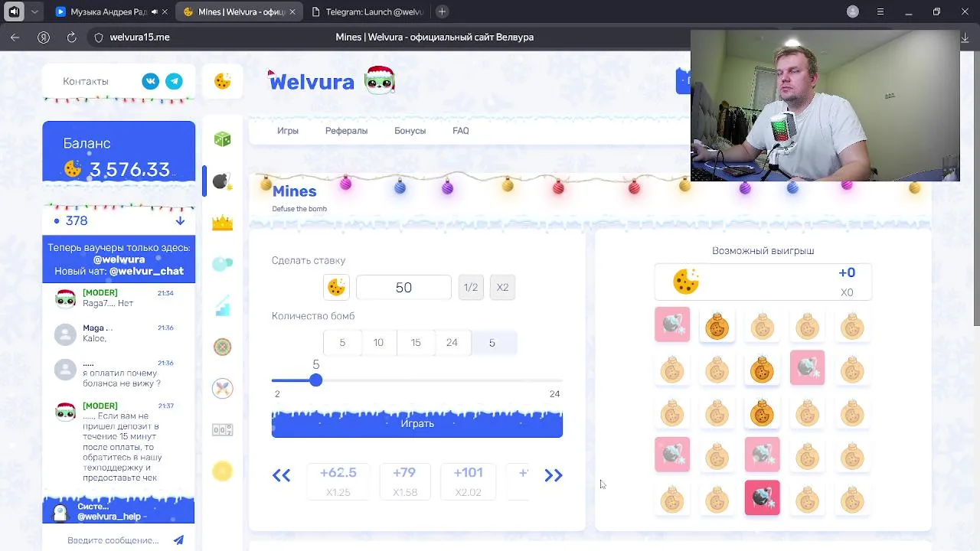The image size is (980, 551).
Task: Click the sidebar panel icon at the top-left of the browser
Action: (x=14, y=11)
